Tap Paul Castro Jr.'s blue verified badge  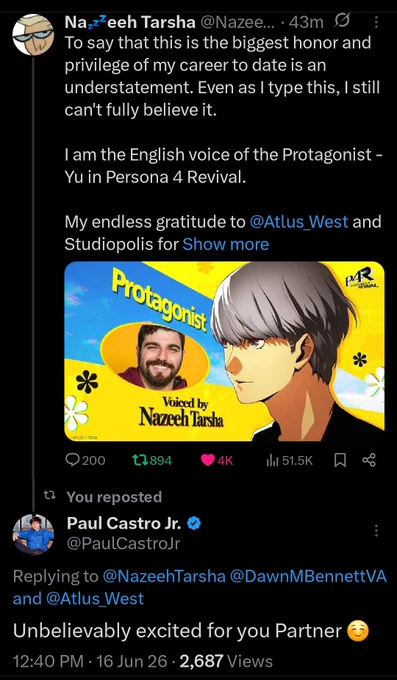pos(194,524)
